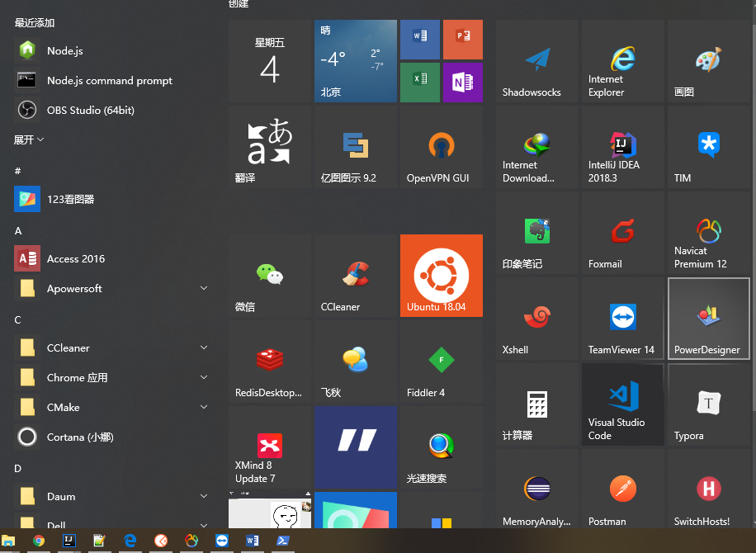Launch Visual Studio Code tile
Image resolution: width=756 pixels, height=553 pixels.
click(x=623, y=404)
